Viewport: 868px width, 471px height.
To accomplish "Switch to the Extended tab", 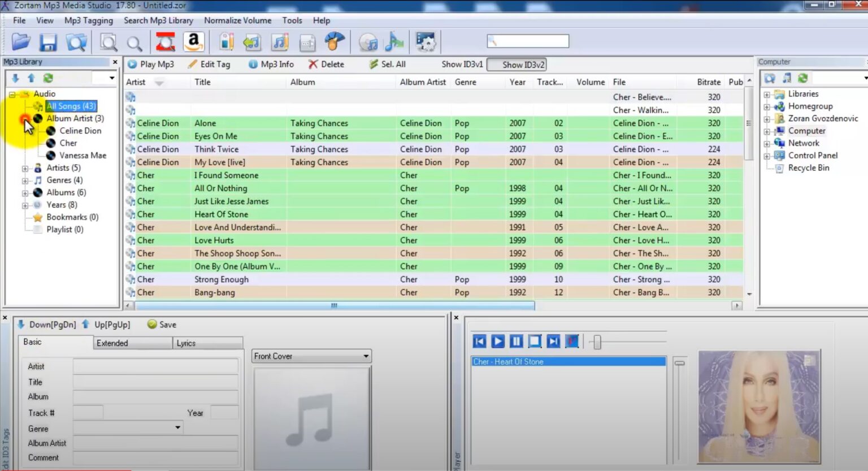I will point(133,343).
